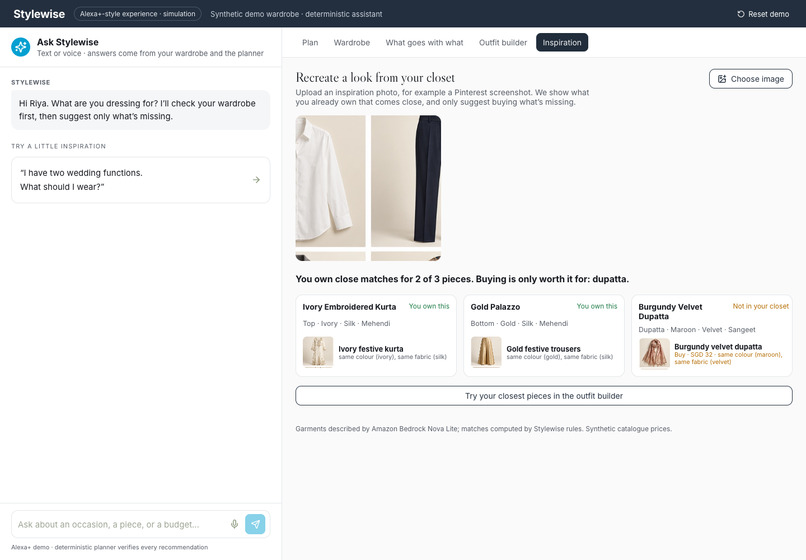Click Recreate a look from your closet heading
This screenshot has height=560, width=806.
click(x=375, y=78)
